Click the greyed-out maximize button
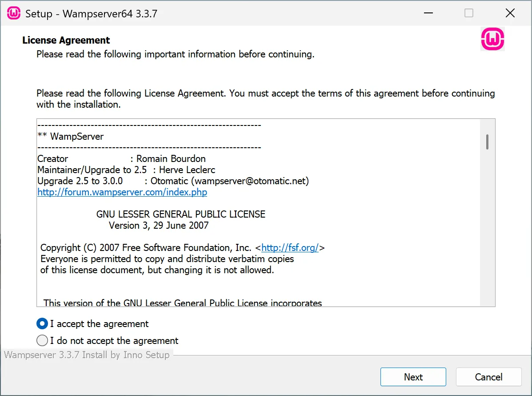Viewport: 532px width, 396px height. click(x=468, y=13)
